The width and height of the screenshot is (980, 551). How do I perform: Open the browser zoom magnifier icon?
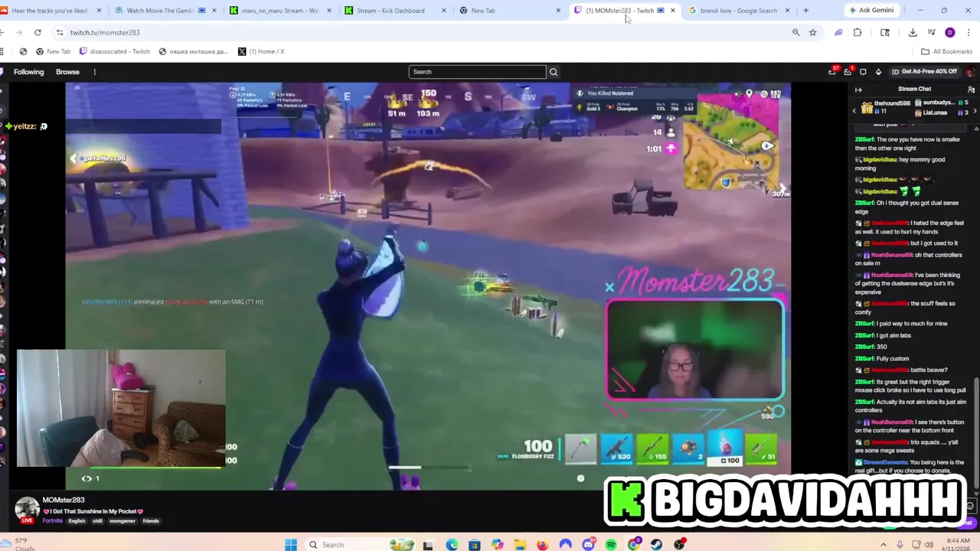[795, 32]
